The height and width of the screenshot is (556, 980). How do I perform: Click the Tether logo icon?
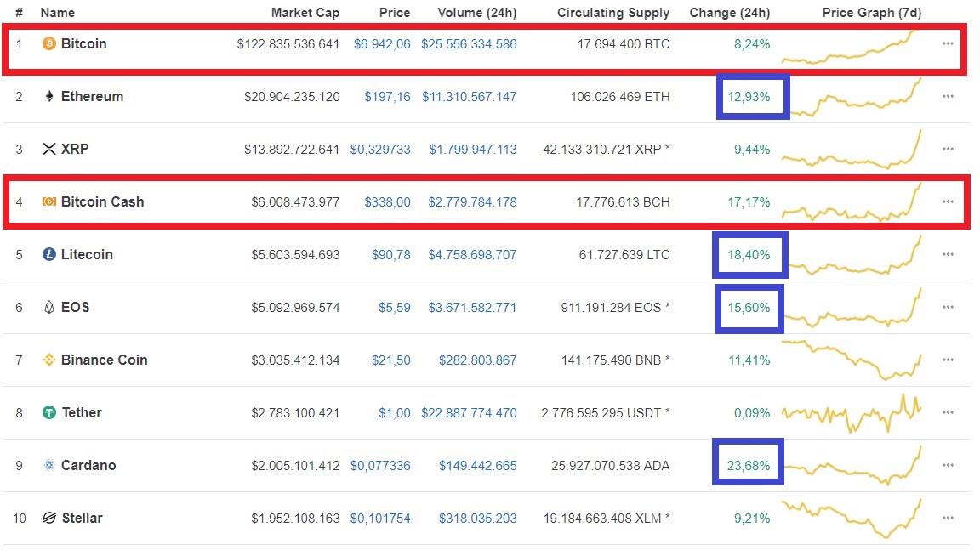pos(48,412)
